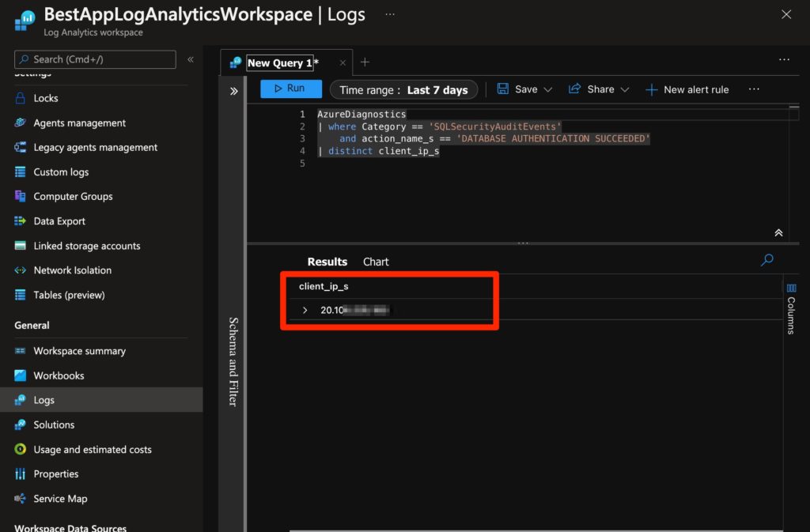This screenshot has height=532, width=810.
Task: Open the Columns side panel
Action: tap(791, 308)
